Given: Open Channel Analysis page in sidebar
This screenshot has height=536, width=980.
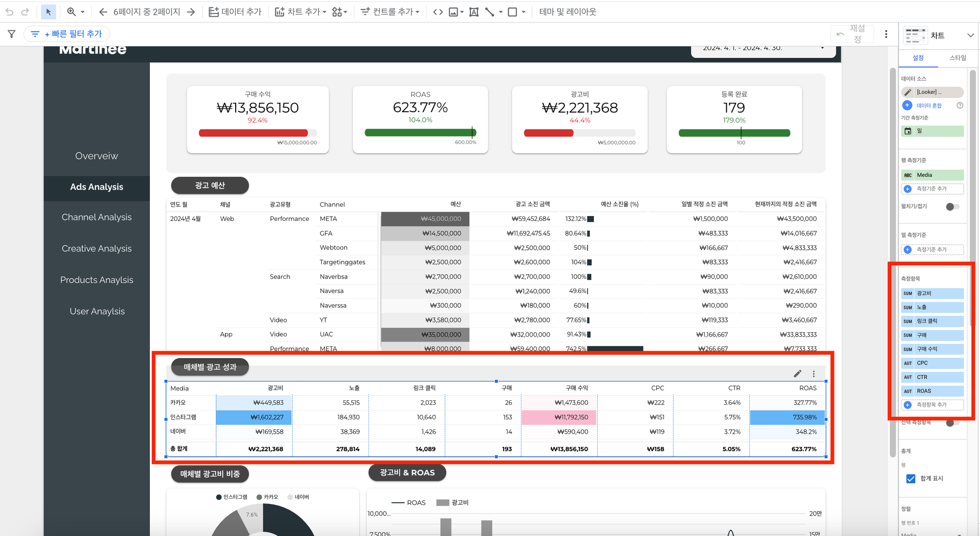Looking at the screenshot, I should pos(97,217).
